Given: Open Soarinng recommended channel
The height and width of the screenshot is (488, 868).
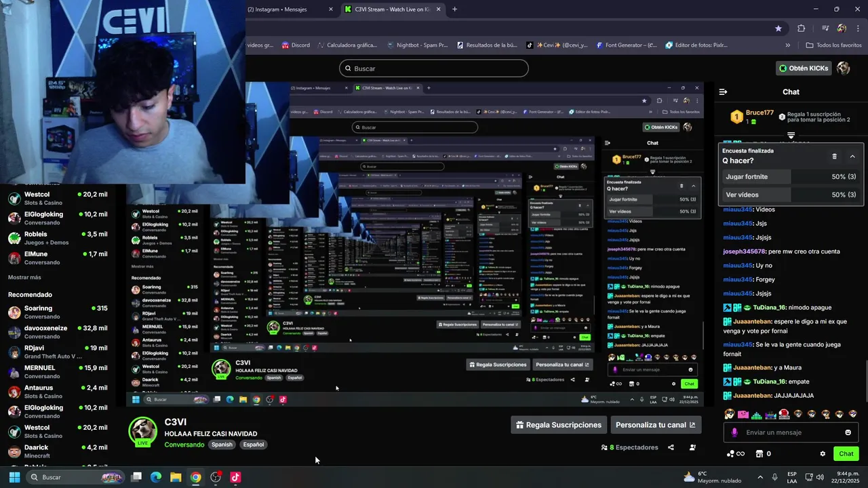Looking at the screenshot, I should click(x=58, y=312).
